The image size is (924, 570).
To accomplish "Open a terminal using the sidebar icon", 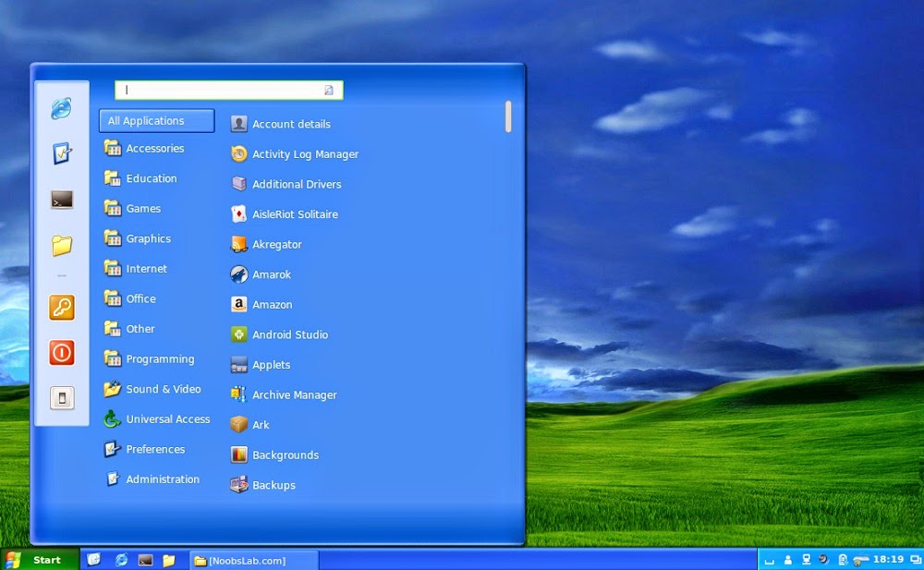I will pos(61,200).
